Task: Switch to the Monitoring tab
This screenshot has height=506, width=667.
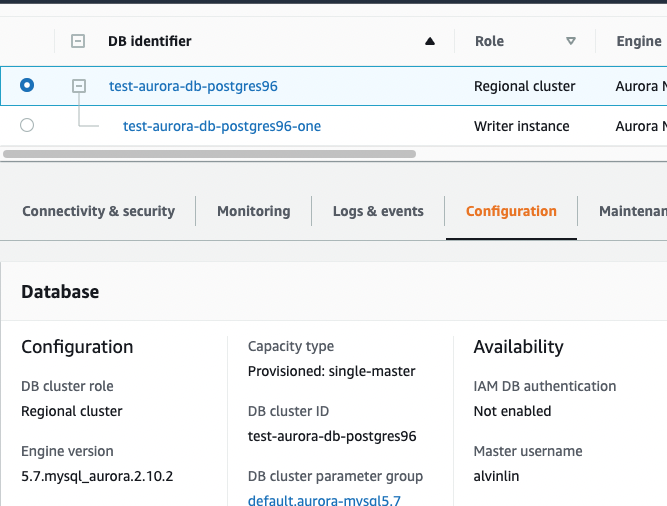Action: pos(253,211)
